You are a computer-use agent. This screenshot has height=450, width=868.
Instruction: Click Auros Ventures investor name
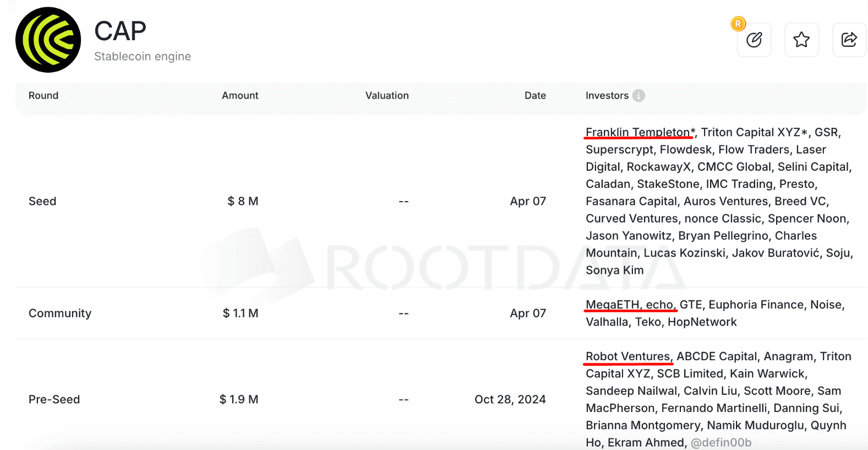point(725,201)
